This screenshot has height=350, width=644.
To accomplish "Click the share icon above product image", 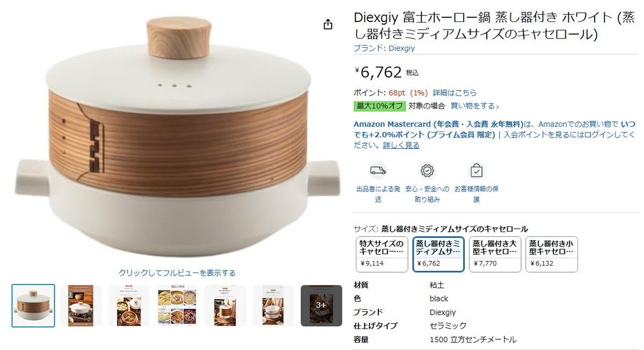I will click(x=328, y=24).
